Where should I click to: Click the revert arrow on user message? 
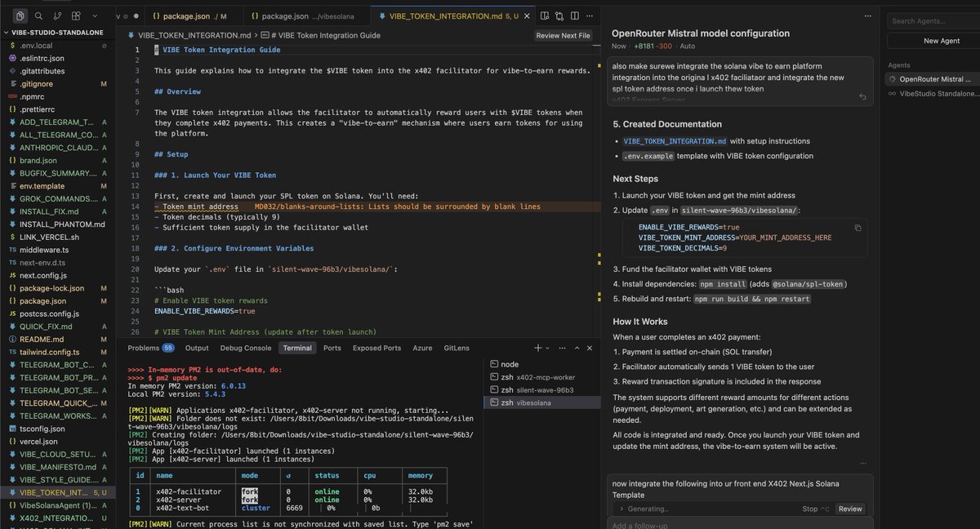tap(863, 97)
